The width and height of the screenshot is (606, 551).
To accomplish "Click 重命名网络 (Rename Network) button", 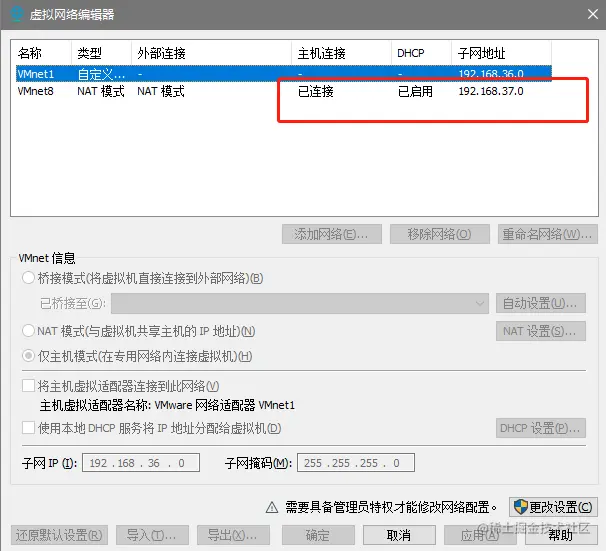I will pos(548,234).
